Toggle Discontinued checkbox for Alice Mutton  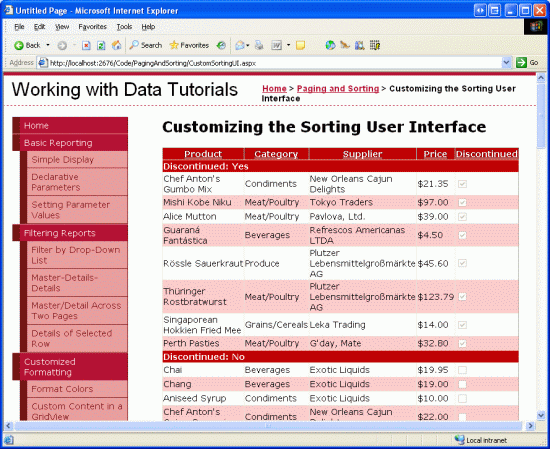(462, 217)
